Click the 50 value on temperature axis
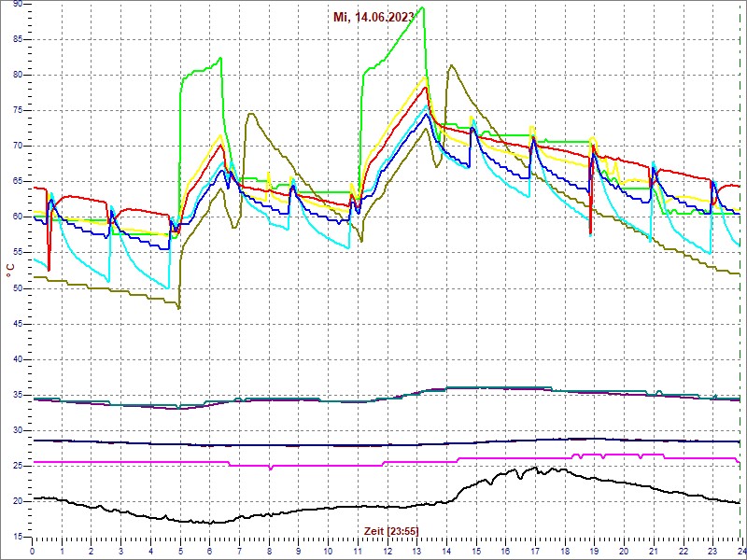This screenshot has height=560, width=747. pos(18,288)
